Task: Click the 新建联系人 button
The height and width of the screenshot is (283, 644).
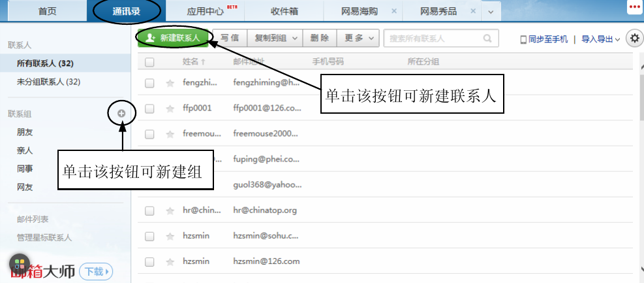Action: click(173, 39)
